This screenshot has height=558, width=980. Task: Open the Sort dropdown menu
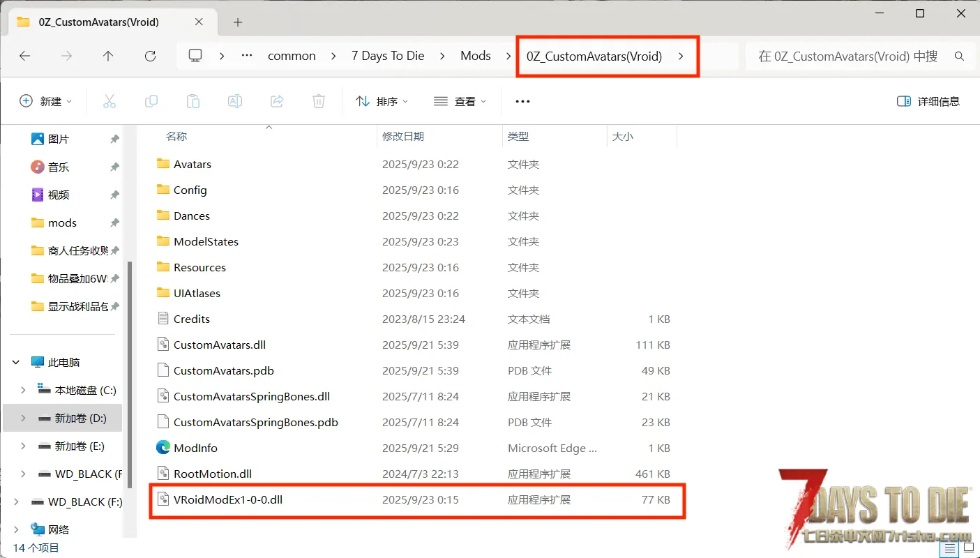[x=382, y=101]
